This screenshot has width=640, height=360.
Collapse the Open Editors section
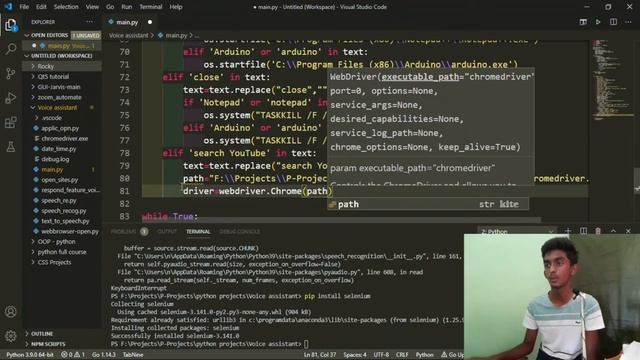click(61, 36)
